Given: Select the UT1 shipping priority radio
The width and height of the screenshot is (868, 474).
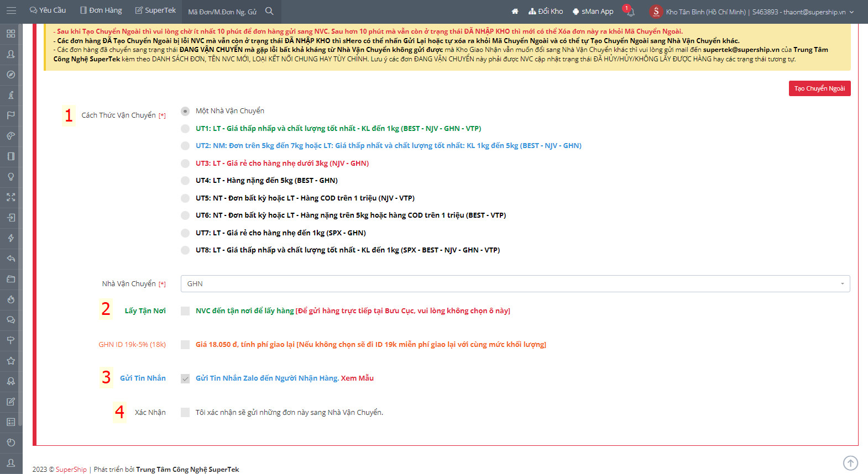Looking at the screenshot, I should tap(185, 129).
